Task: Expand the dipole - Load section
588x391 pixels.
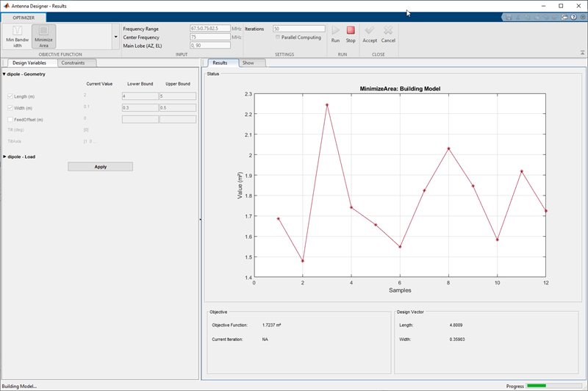Action: point(4,157)
